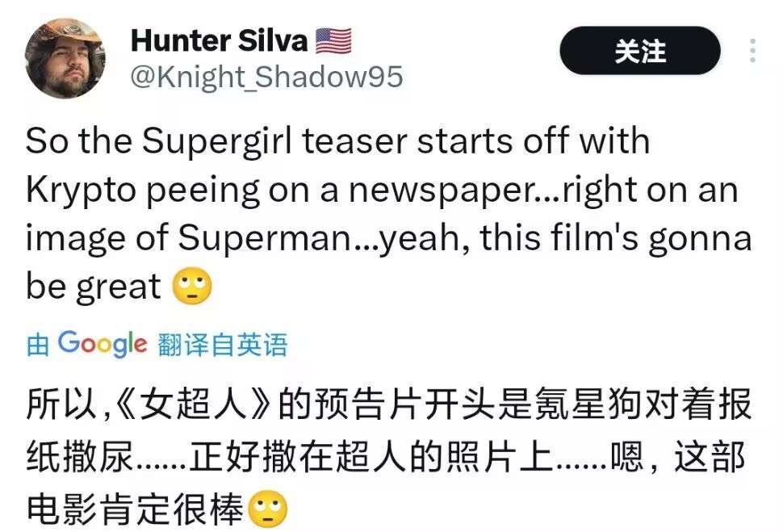This screenshot has width=783, height=532.
Task: Open the @Knight_Shadow95 handle
Action: click(266, 76)
